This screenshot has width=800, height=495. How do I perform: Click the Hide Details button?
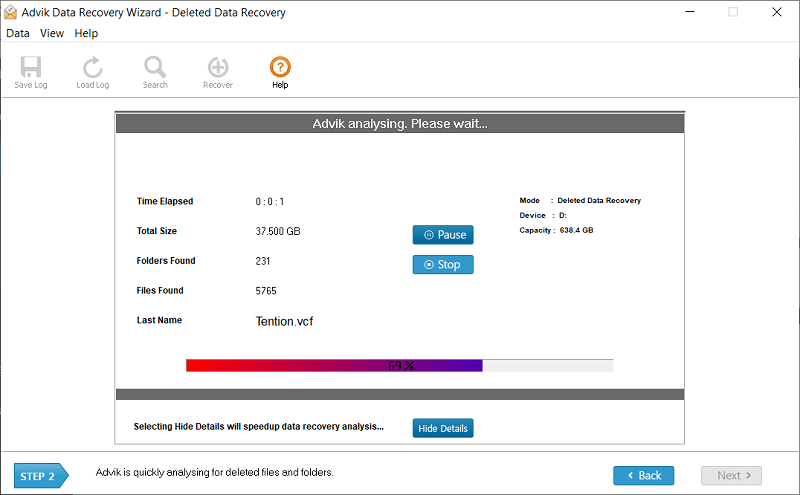coord(443,428)
